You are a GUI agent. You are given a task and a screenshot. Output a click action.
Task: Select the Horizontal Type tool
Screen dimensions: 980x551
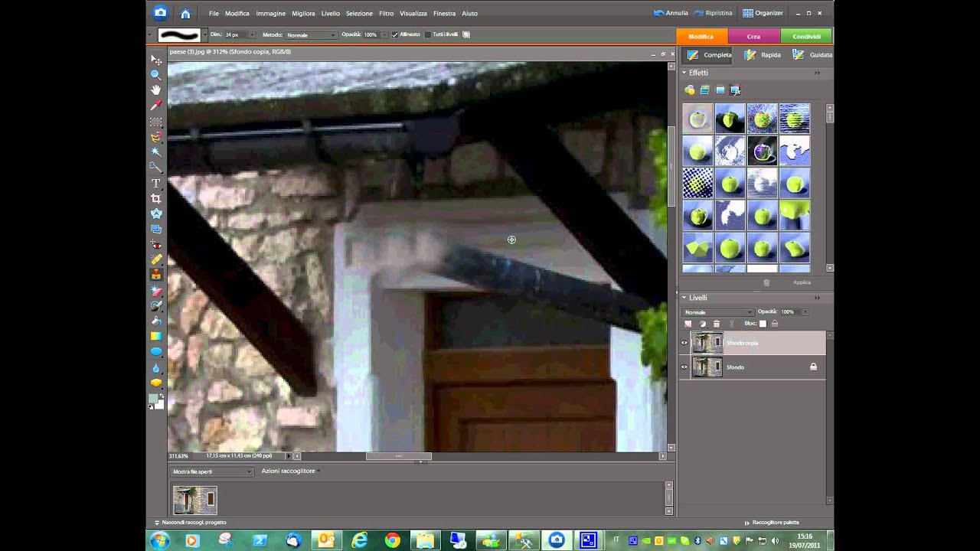click(156, 183)
